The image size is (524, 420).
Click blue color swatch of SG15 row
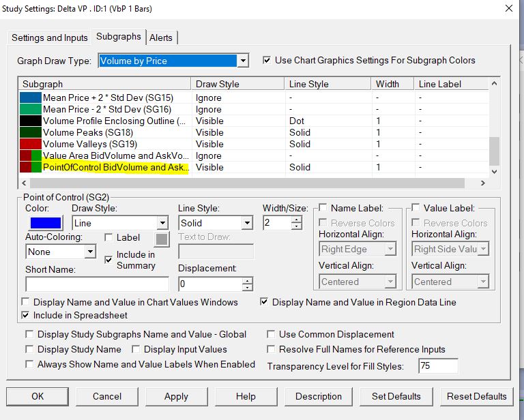[x=31, y=97]
